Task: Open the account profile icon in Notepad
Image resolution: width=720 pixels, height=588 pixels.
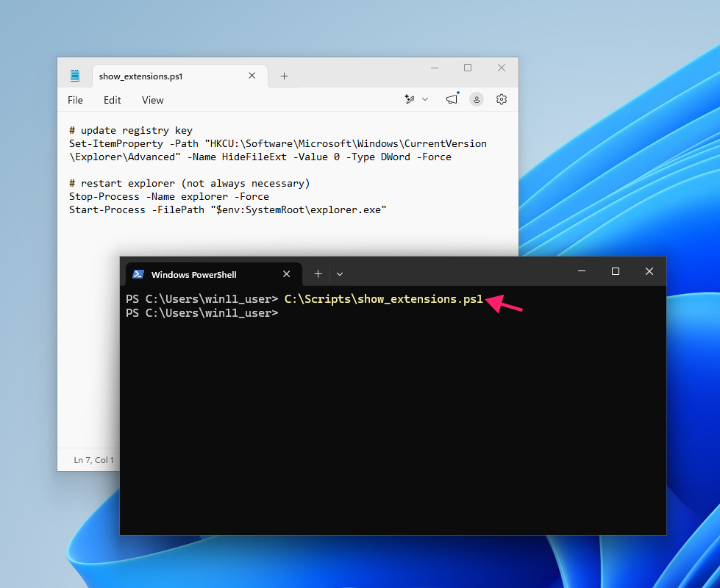Action: point(477,99)
